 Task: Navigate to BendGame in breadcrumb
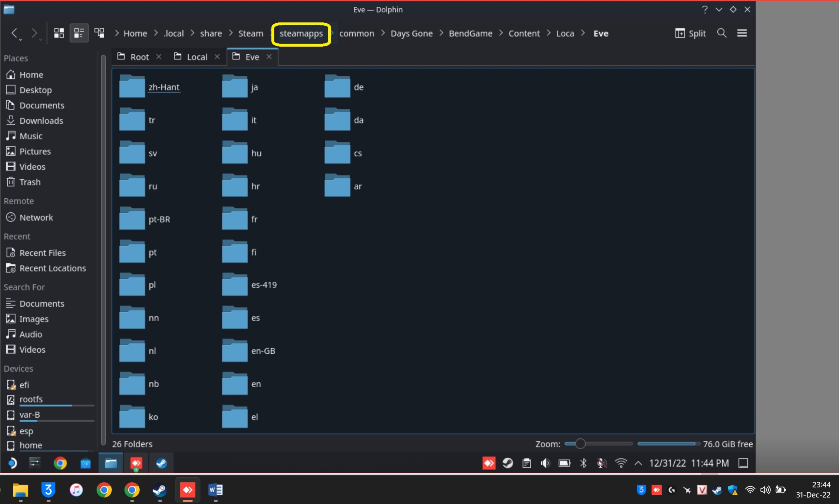tap(470, 33)
